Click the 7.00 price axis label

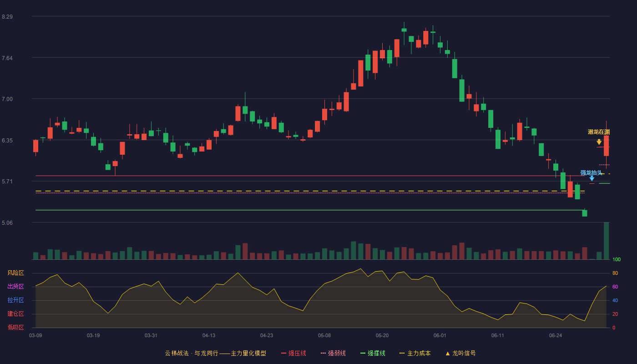pos(7,99)
